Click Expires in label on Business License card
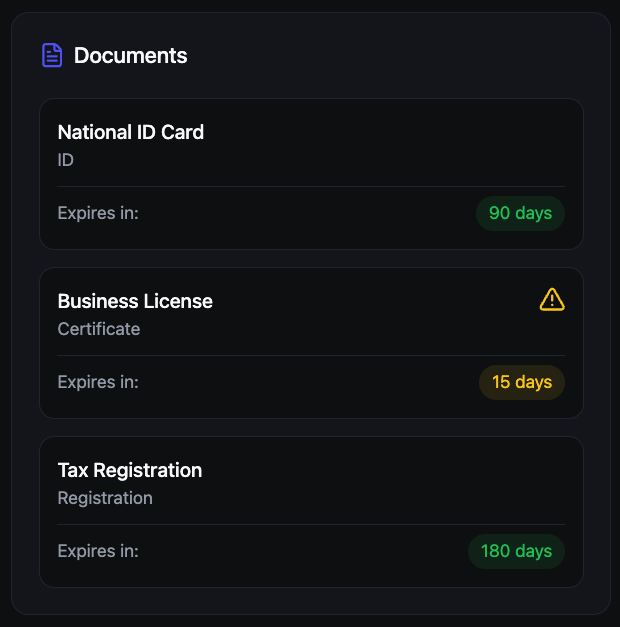The height and width of the screenshot is (627, 620). pyautogui.click(x=98, y=382)
